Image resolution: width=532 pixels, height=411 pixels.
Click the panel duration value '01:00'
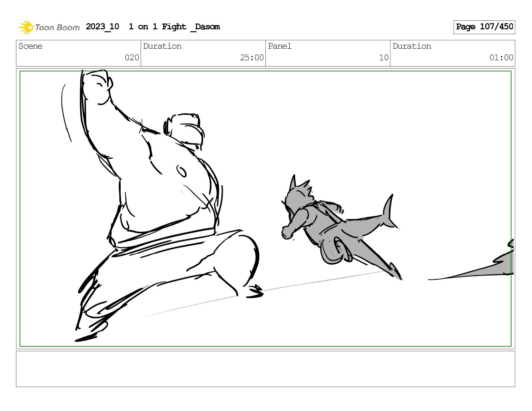pyautogui.click(x=501, y=58)
